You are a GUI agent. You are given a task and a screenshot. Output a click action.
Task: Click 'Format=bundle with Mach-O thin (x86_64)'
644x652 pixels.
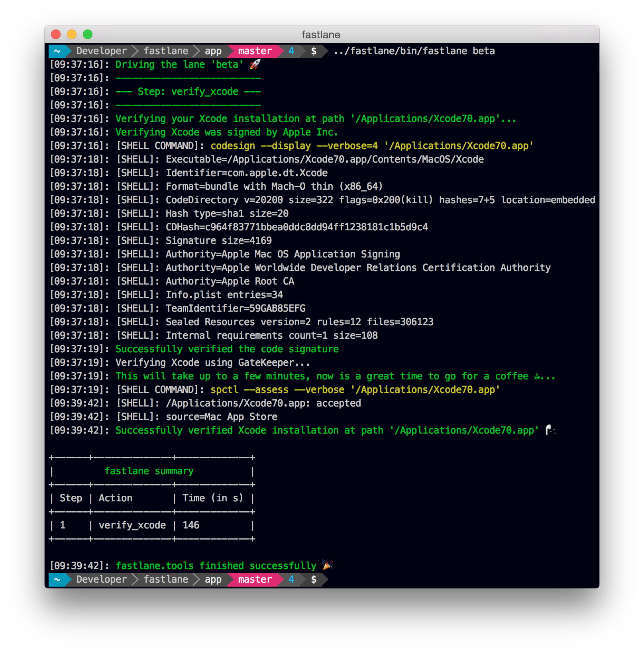click(x=274, y=187)
